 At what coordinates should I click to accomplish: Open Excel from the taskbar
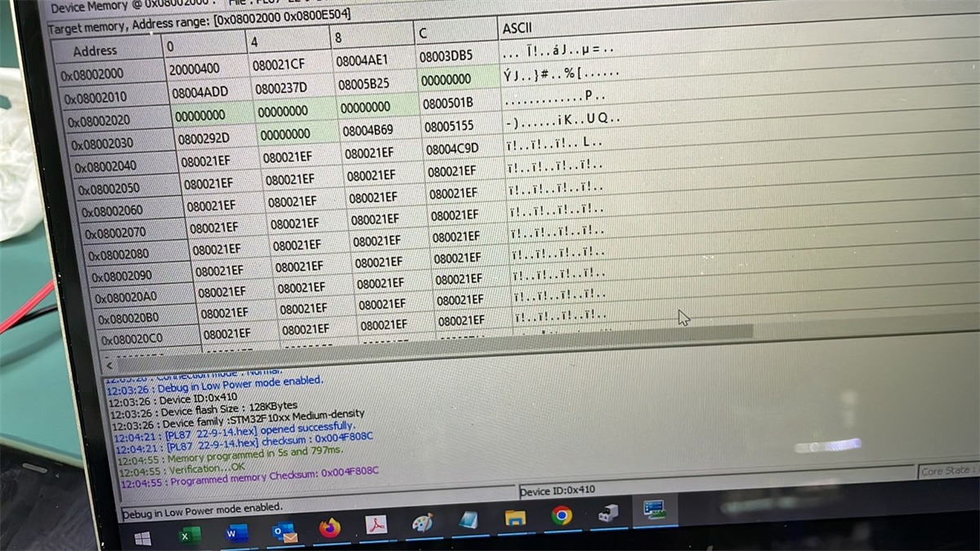(189, 535)
